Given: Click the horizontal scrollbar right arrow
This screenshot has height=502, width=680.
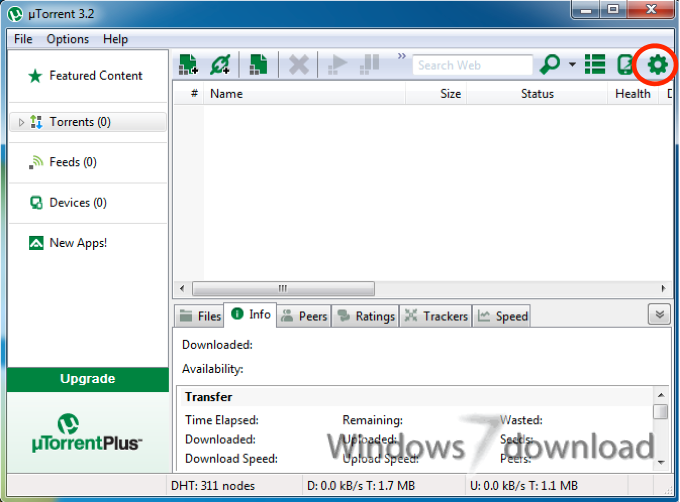Looking at the screenshot, I should click(663, 288).
